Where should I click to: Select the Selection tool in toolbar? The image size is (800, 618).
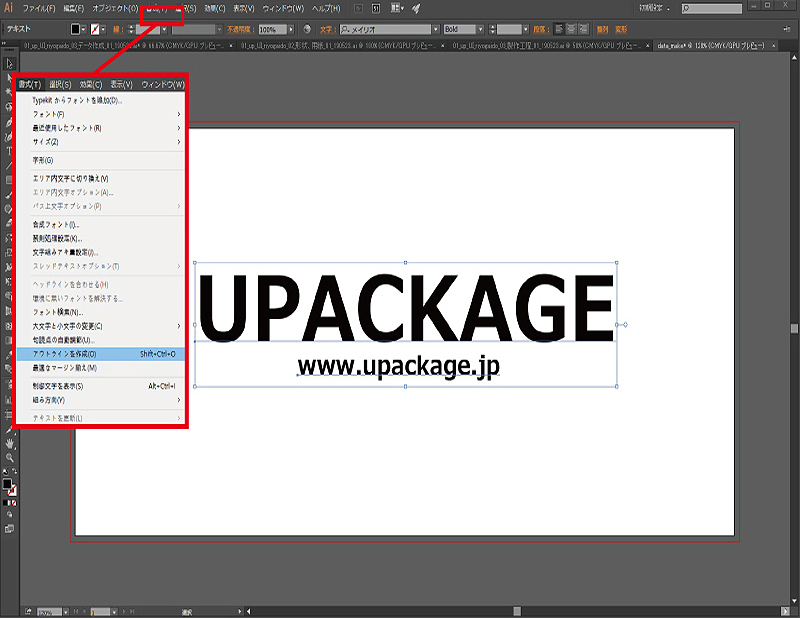click(9, 64)
